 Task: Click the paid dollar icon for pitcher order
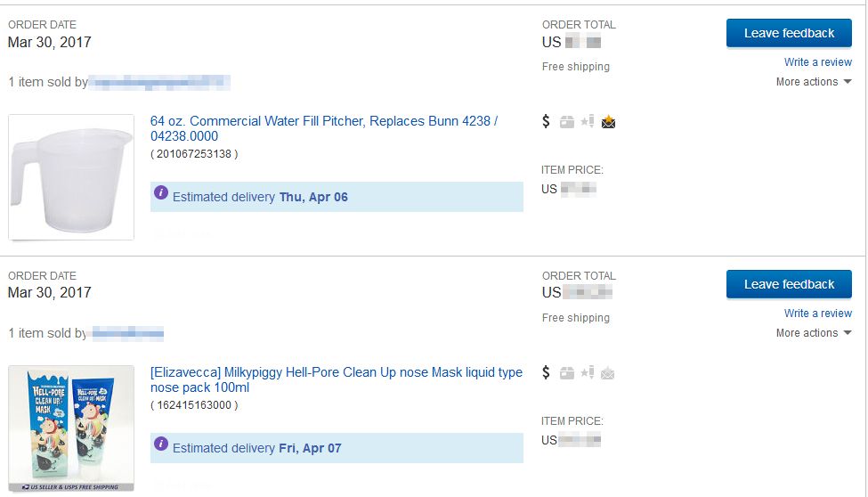click(x=546, y=122)
